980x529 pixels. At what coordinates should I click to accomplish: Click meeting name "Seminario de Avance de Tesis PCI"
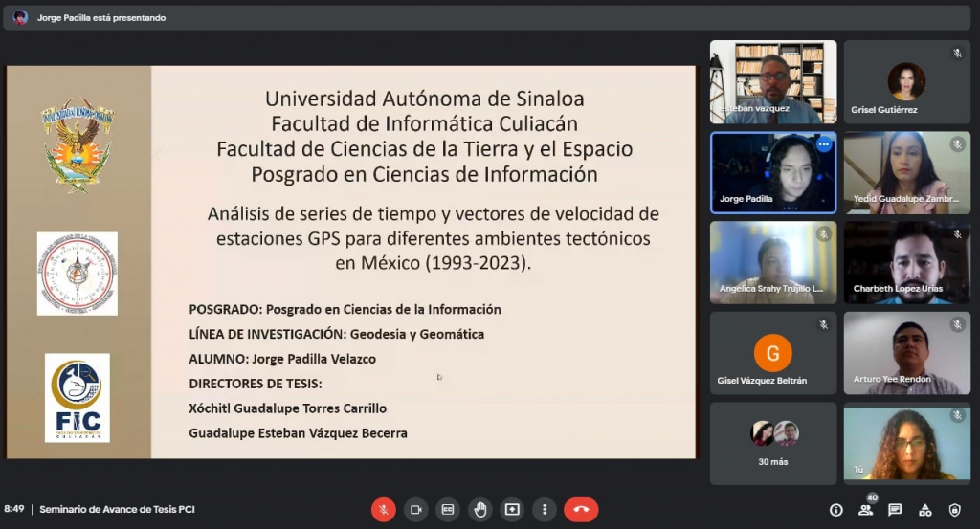click(x=117, y=510)
